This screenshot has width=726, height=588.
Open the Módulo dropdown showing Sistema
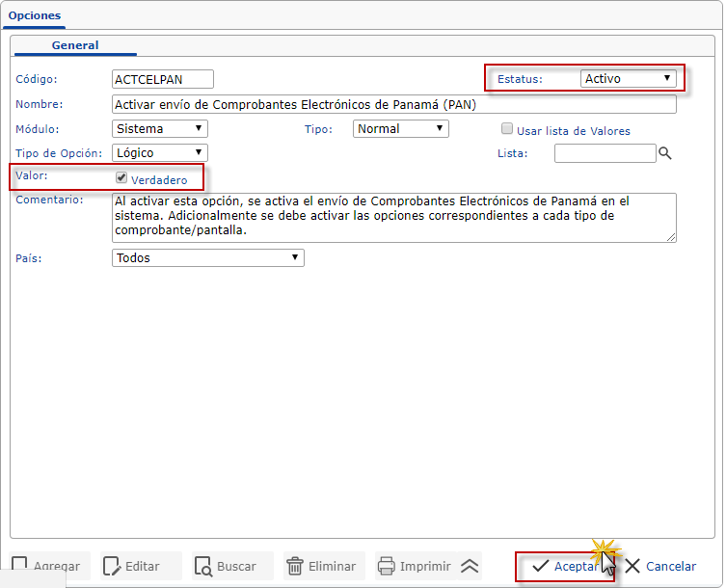point(160,128)
